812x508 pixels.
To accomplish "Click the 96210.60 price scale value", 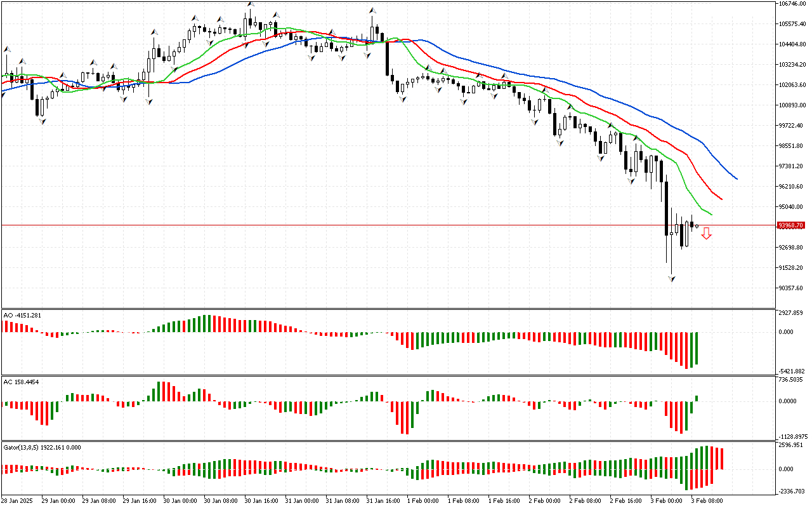I will 790,187.
